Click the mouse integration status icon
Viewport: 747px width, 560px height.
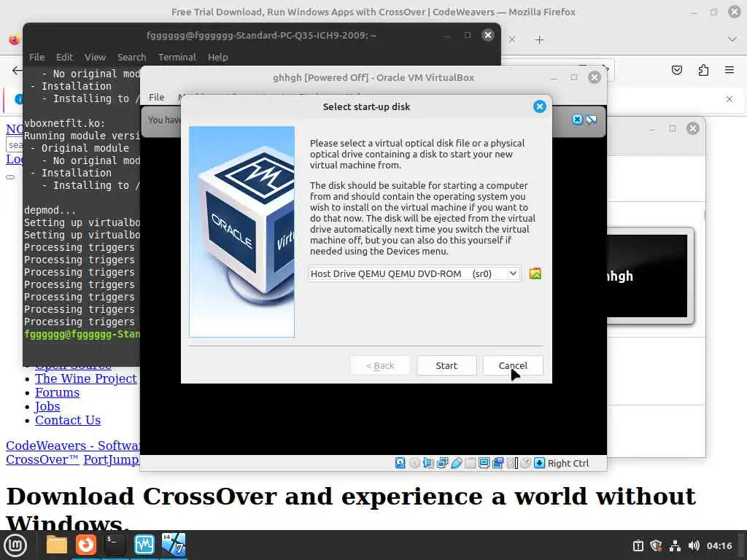click(525, 463)
